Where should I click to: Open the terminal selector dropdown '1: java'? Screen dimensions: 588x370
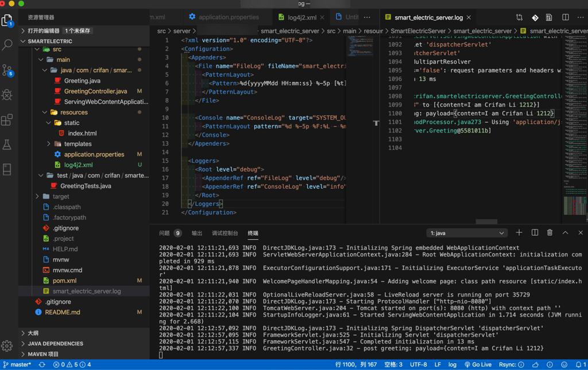point(466,233)
